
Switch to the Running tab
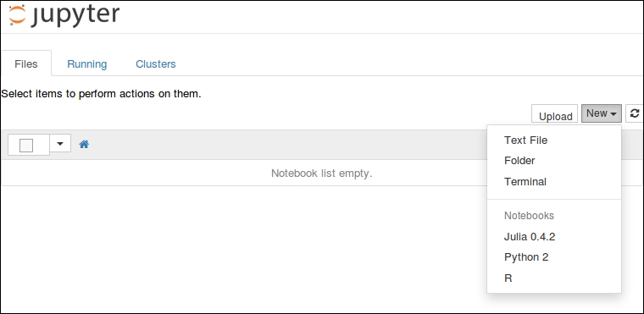pyautogui.click(x=87, y=64)
